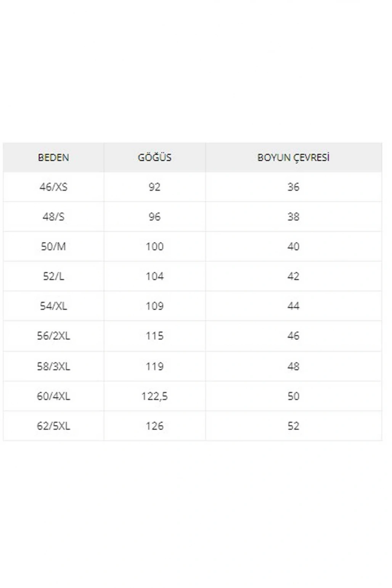
Task: Select the 52/L size cell
Action: (53, 276)
